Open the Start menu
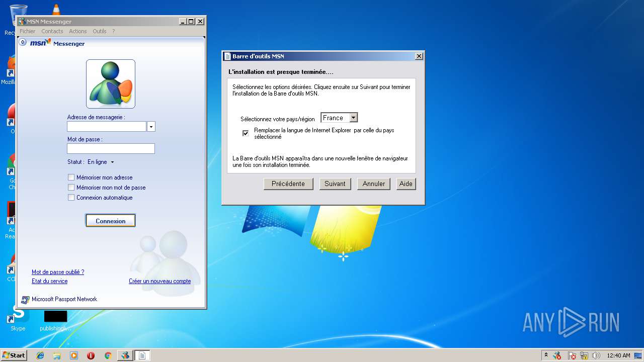This screenshot has height=362, width=644. pyautogui.click(x=14, y=355)
